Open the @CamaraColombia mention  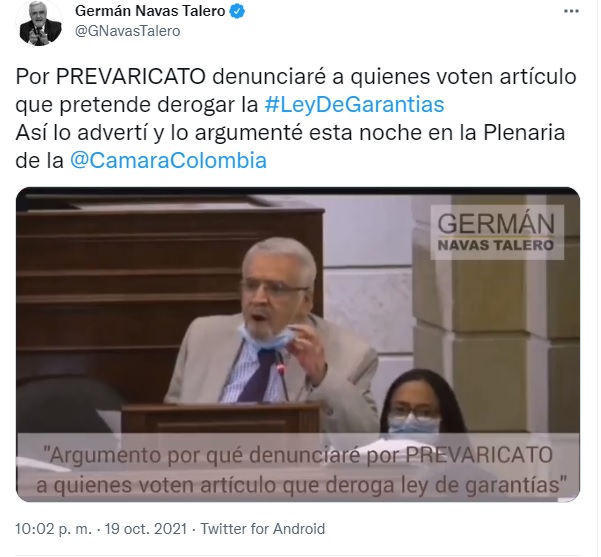click(168, 160)
